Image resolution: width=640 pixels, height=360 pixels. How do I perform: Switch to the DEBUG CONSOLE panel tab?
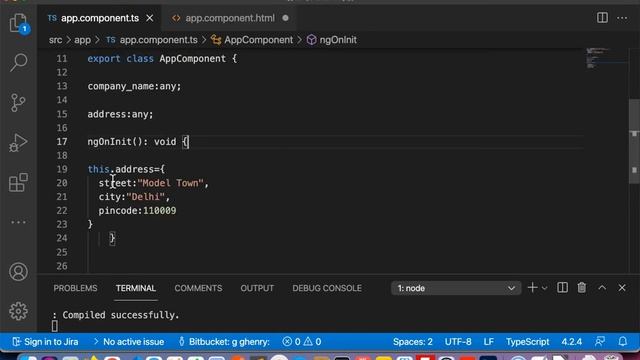click(x=327, y=288)
